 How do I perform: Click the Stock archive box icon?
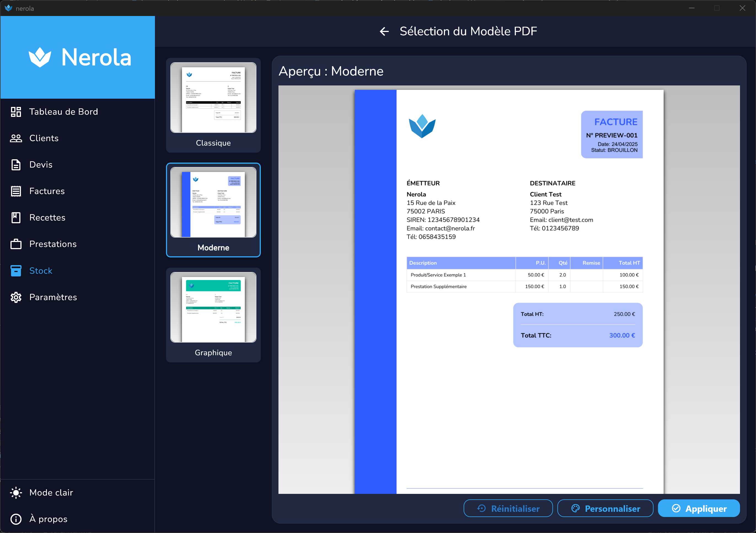(16, 271)
